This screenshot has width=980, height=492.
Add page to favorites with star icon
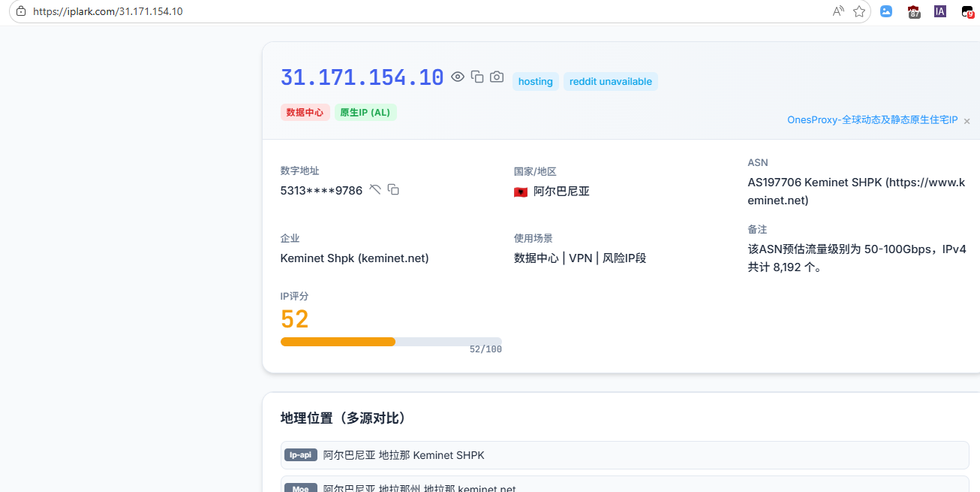pos(859,11)
